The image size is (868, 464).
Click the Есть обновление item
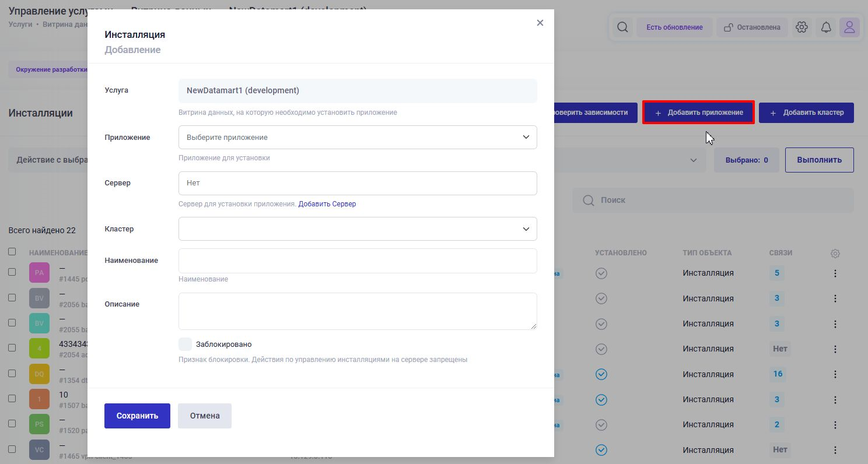[674, 27]
